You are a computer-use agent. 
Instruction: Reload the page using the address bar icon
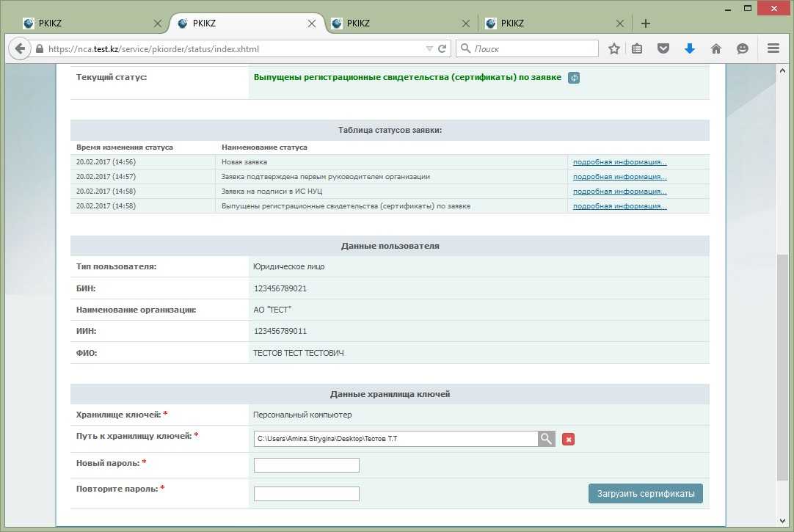tap(442, 49)
